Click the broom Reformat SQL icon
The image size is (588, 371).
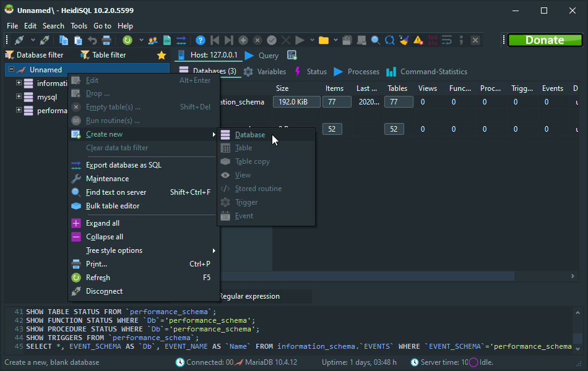[404, 40]
